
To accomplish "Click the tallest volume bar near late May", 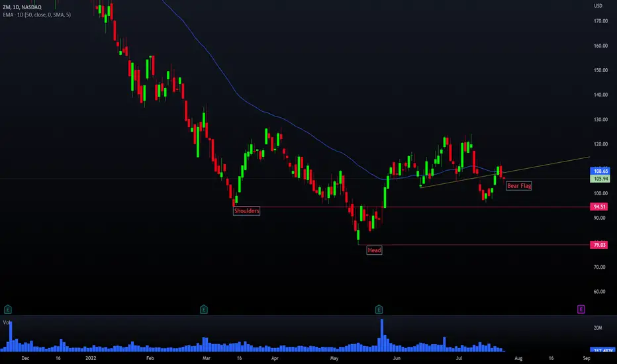I will 382,336.
